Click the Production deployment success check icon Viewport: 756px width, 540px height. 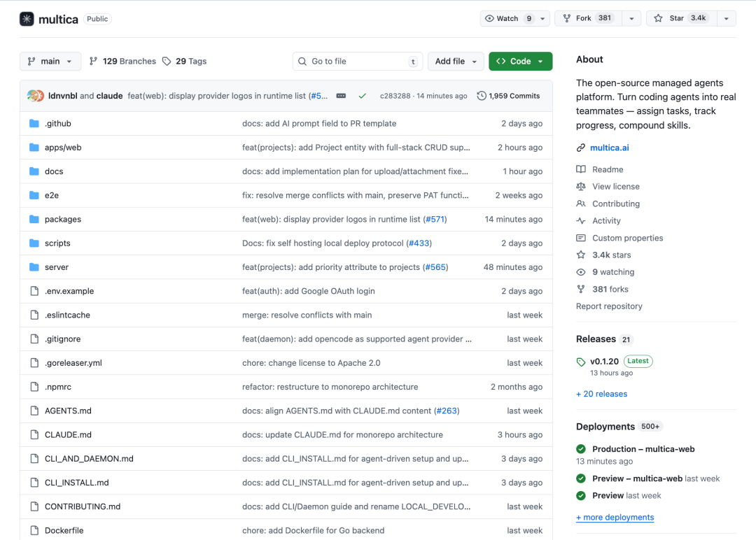coord(581,449)
